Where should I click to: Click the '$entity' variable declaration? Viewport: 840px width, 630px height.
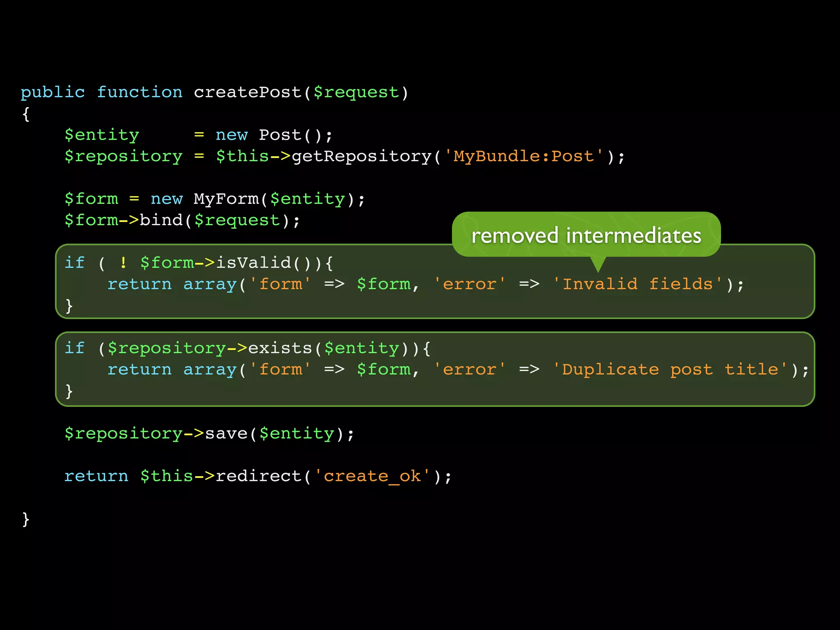(102, 136)
